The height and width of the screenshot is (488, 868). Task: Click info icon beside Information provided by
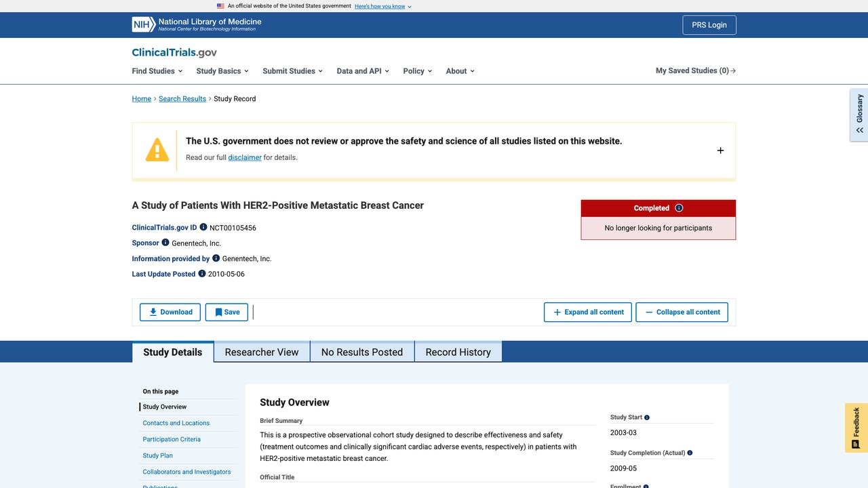(216, 258)
